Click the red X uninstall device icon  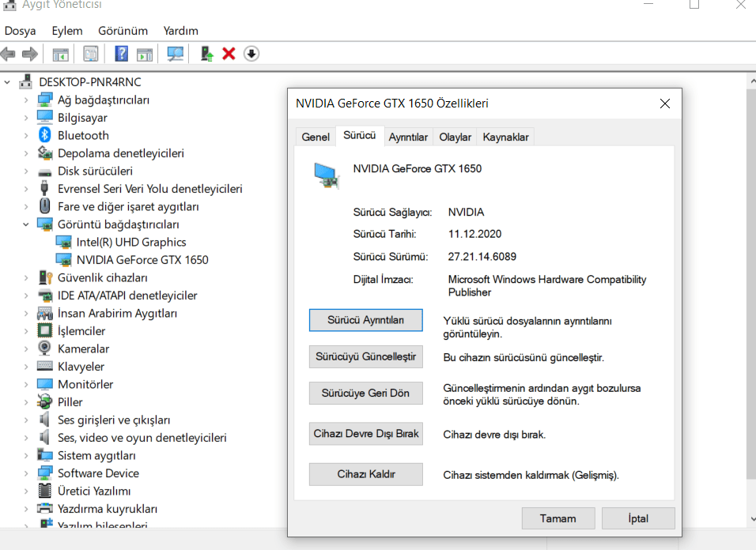pos(229,54)
